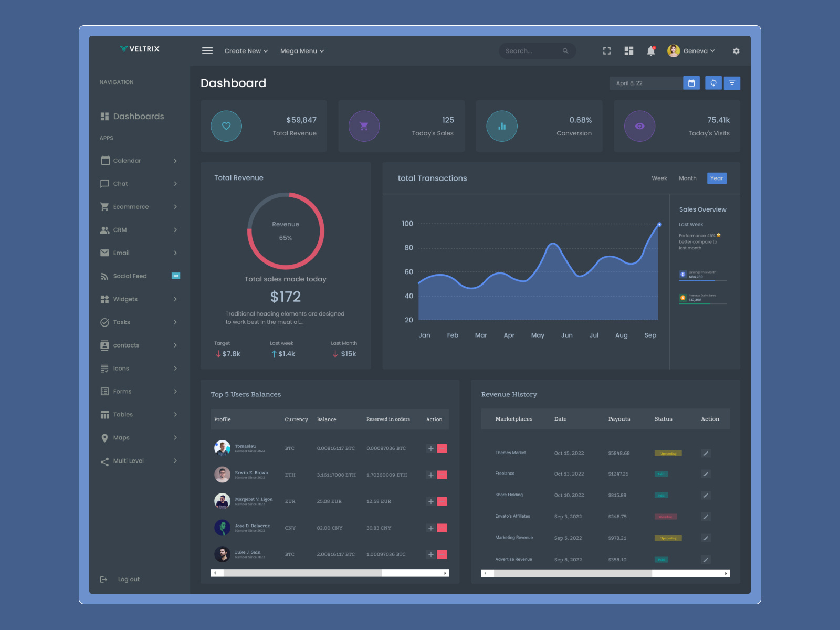Open the Social Feed menu item
This screenshot has height=630, width=840.
[139, 276]
